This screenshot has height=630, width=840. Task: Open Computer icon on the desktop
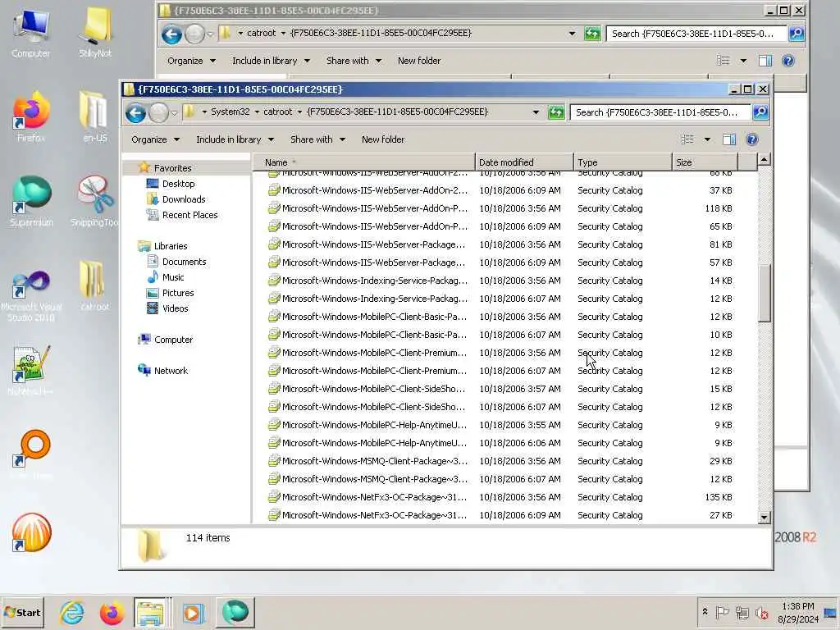30,34
